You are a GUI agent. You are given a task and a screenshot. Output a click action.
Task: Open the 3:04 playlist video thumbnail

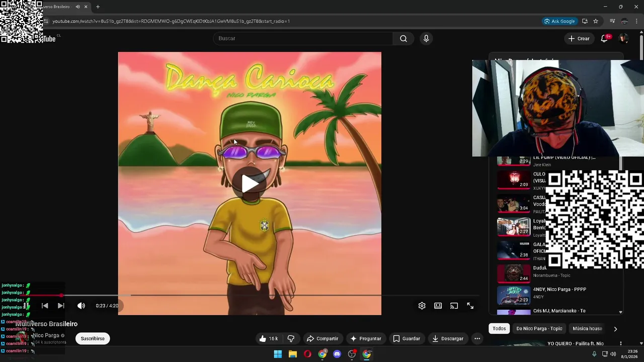(514, 204)
